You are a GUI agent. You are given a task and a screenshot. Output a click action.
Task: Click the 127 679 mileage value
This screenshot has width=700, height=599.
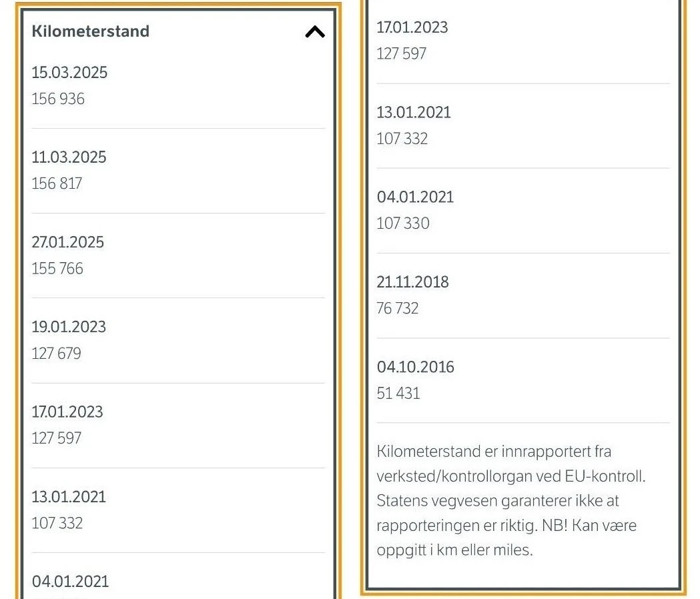(56, 353)
